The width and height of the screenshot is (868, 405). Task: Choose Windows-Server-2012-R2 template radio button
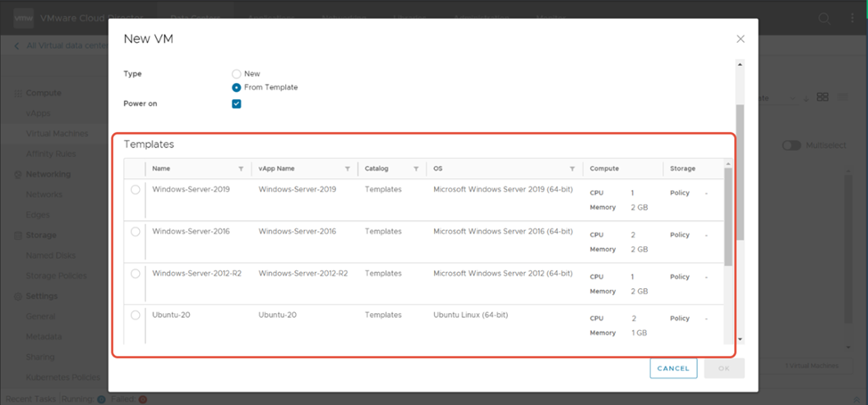pos(135,274)
